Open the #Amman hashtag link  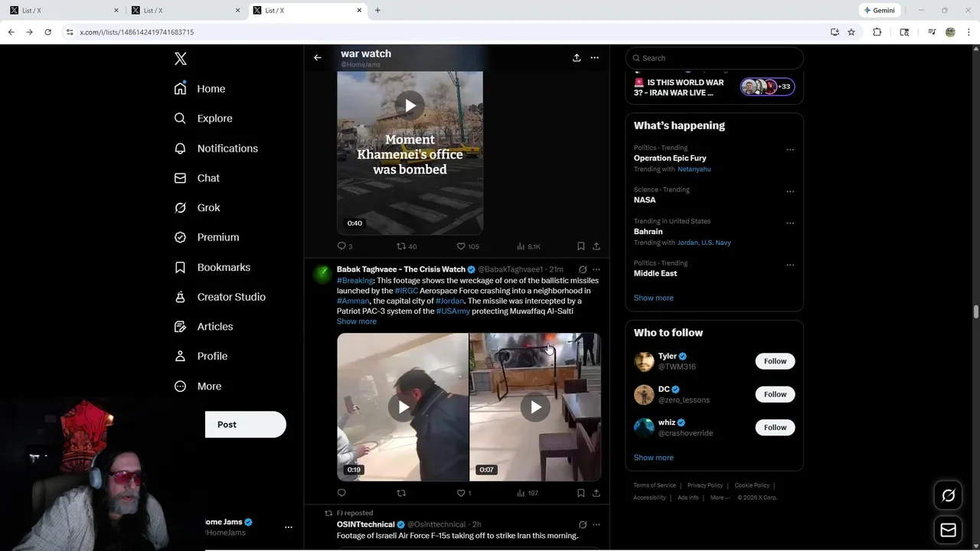coord(353,301)
